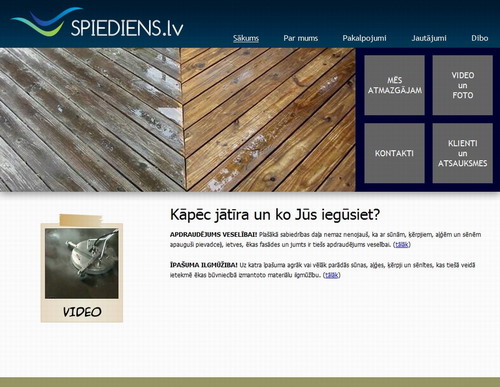
Task: Open the VIDEO un FOTO tile
Action: coord(463,85)
